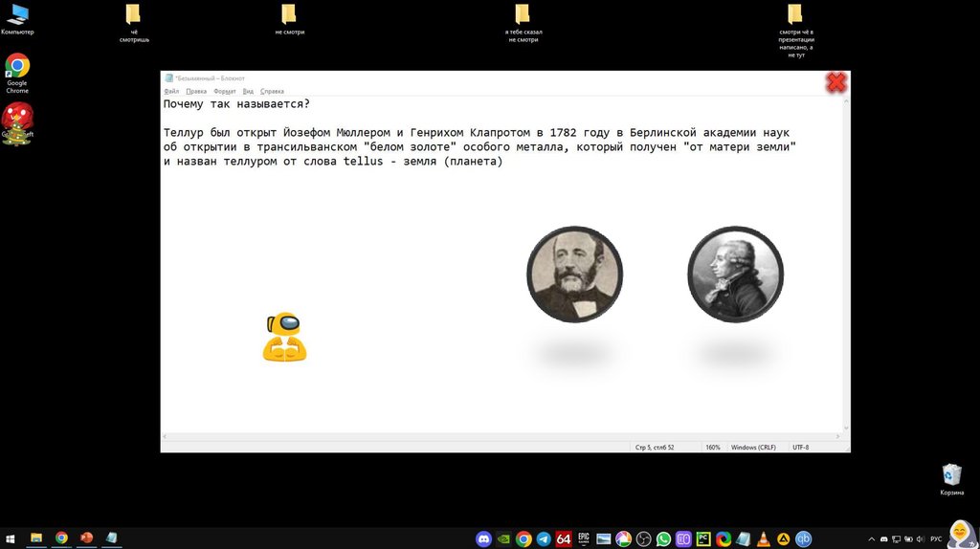This screenshot has width=980, height=549.
Task: Open the Файл menu in Notepad
Action: [171, 91]
